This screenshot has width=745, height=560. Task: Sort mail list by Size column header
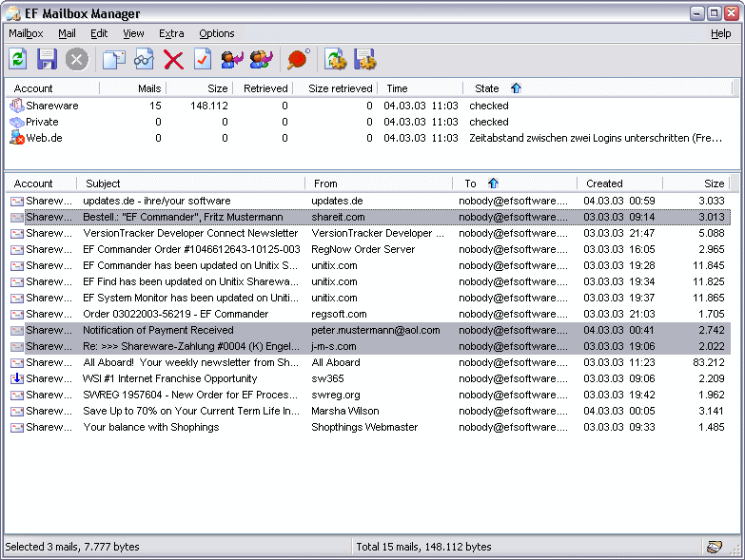(696, 183)
